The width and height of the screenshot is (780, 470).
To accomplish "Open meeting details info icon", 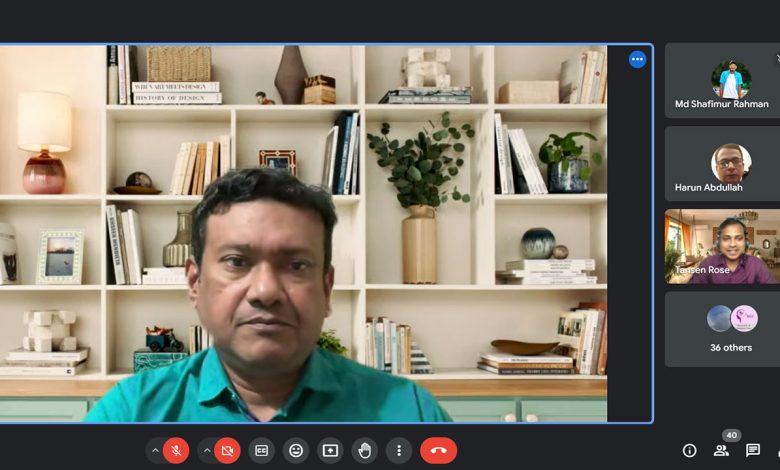I will coord(689,451).
